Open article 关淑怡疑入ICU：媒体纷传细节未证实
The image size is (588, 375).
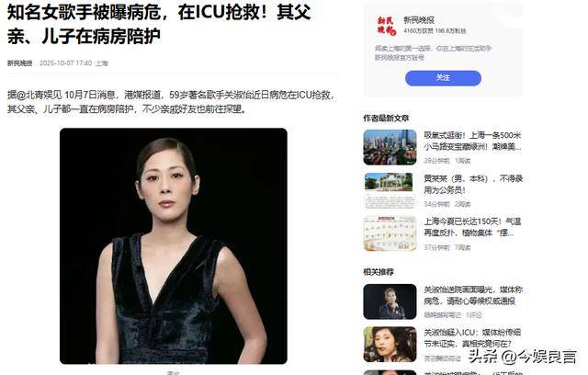point(472,338)
